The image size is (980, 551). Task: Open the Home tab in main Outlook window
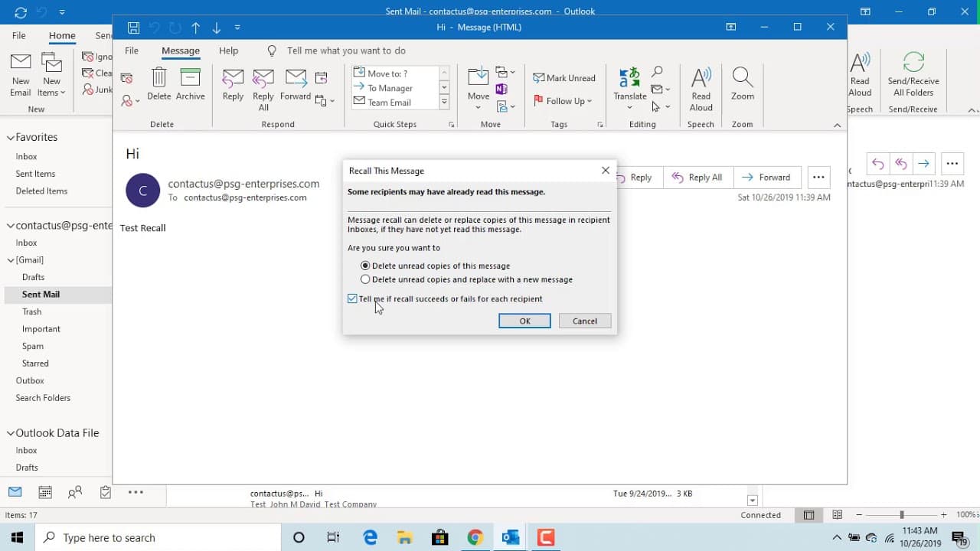62,35
